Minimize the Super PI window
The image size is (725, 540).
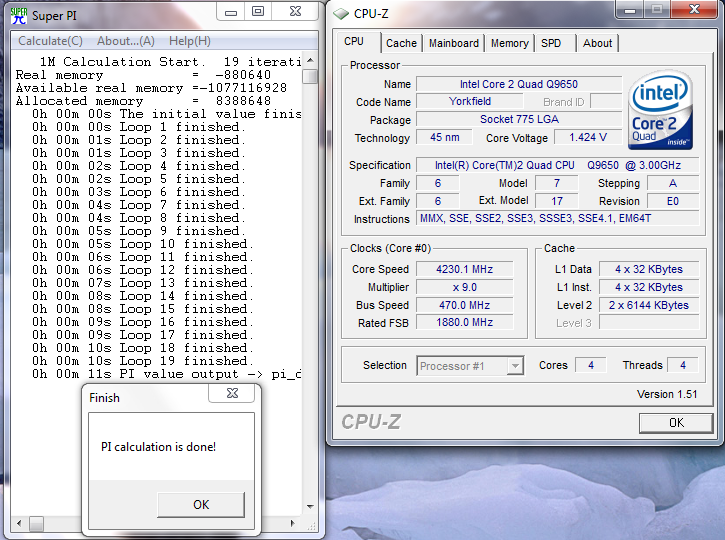231,12
